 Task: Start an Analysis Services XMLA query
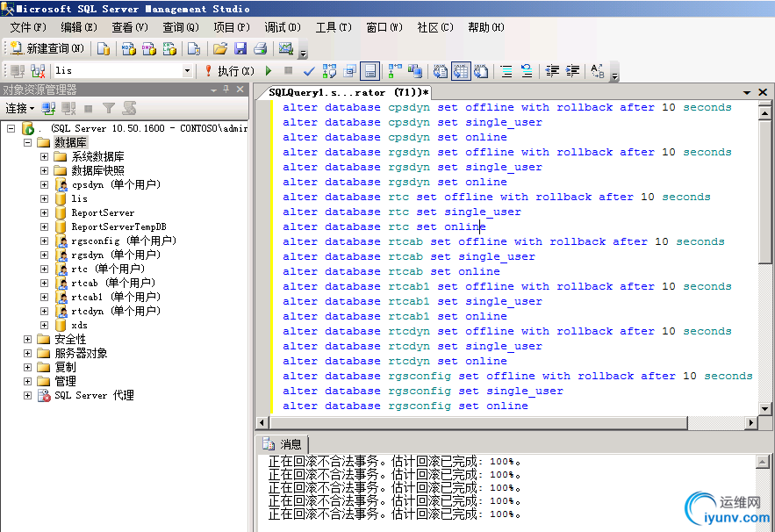pos(169,48)
